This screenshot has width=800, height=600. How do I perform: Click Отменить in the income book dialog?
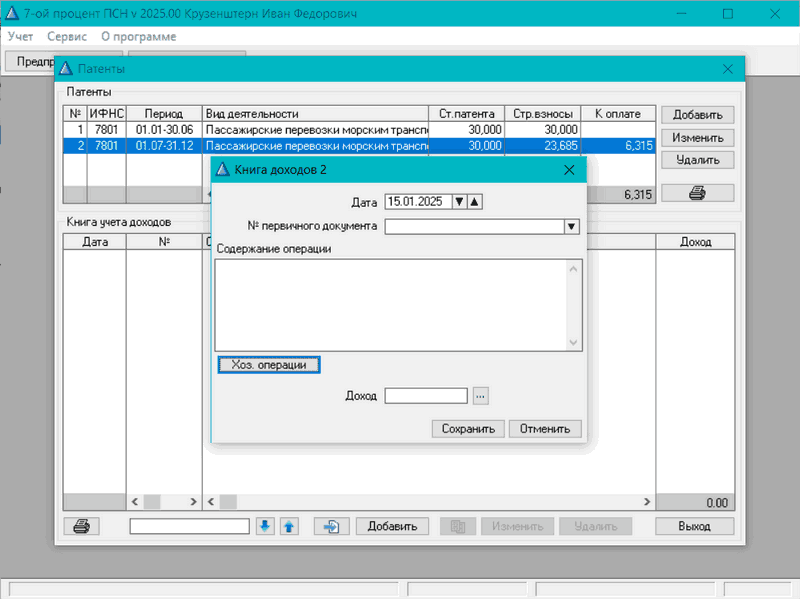(x=545, y=429)
